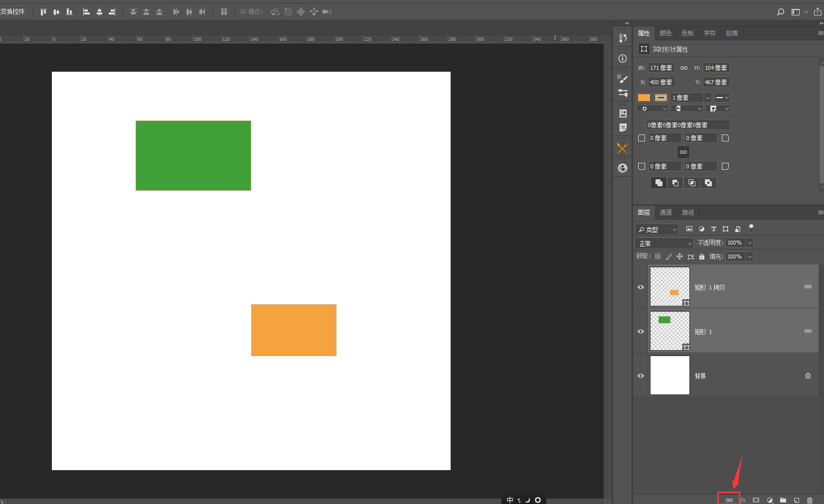Toggle link between width and height
This screenshot has height=504, width=824.
(684, 68)
